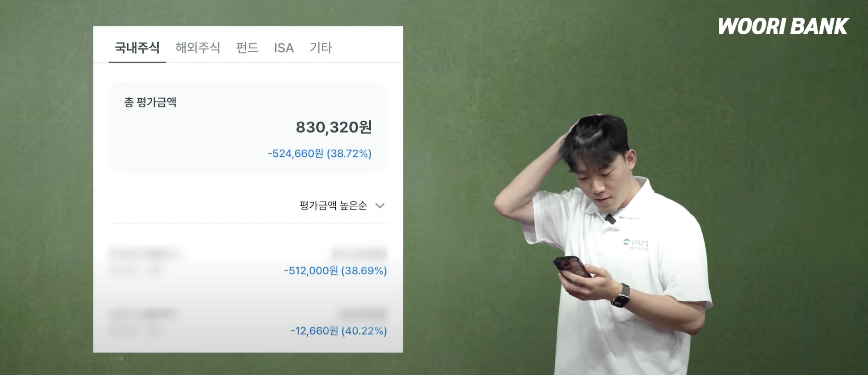Click the -524,660원 (38.72%) total loss figure
The width and height of the screenshot is (868, 375).
click(x=319, y=154)
